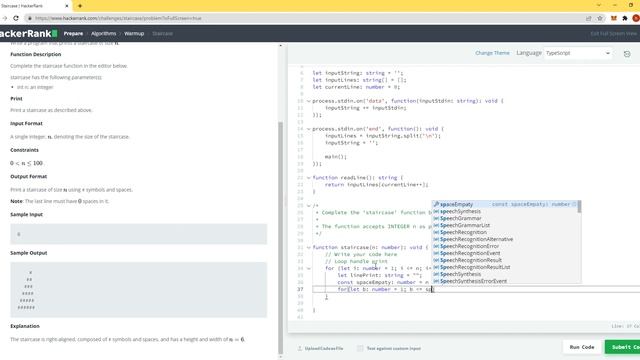Click the Explanation heading
Viewport: 640px width, 360px height.
coord(25,326)
